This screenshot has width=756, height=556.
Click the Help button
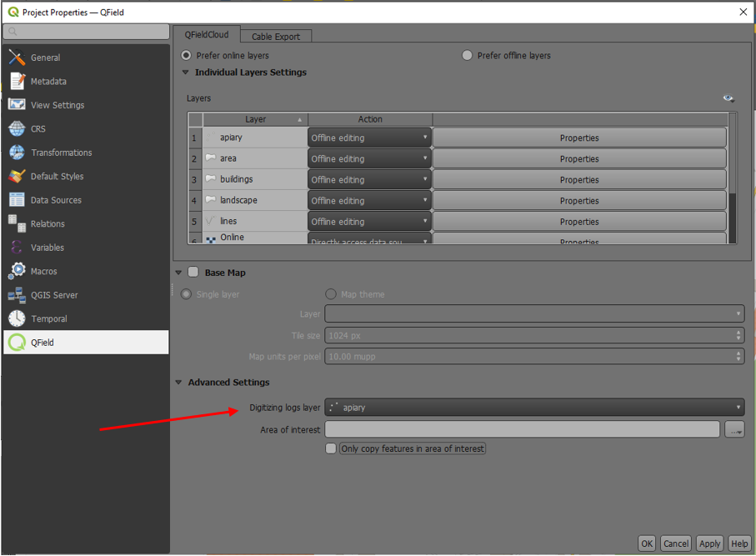click(x=739, y=543)
